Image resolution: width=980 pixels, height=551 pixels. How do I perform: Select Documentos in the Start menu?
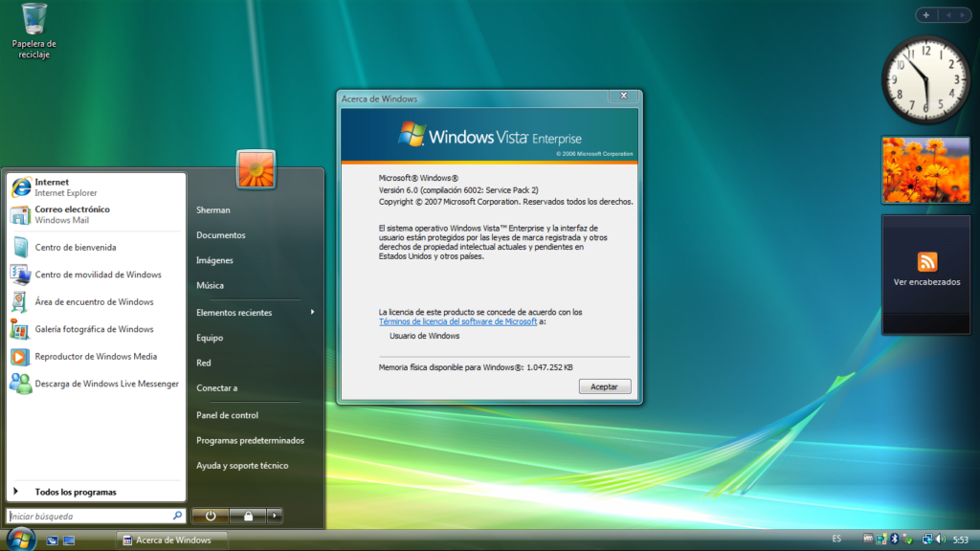click(223, 234)
